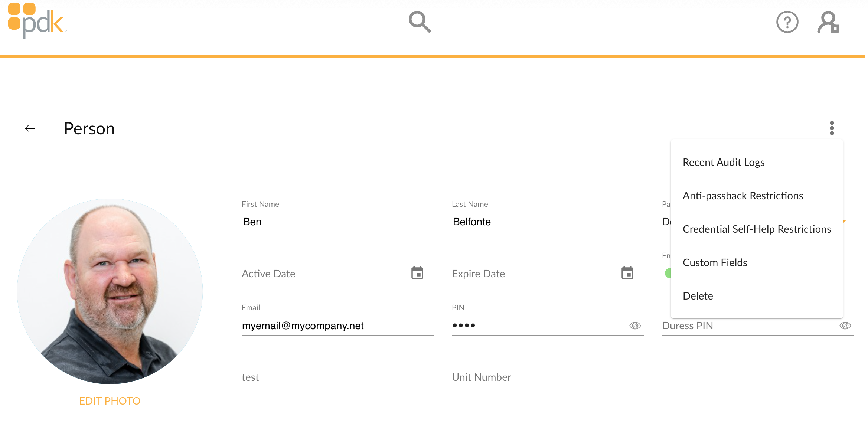Show the PIN with the eye icon

[635, 326]
